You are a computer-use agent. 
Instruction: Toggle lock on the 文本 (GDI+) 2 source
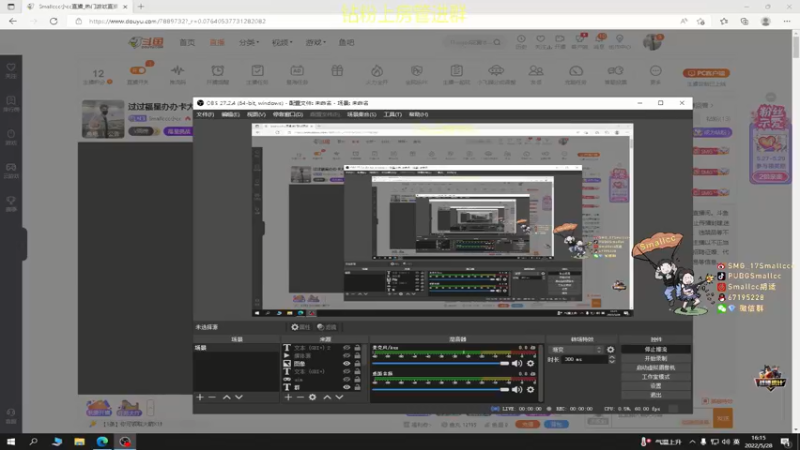point(358,348)
